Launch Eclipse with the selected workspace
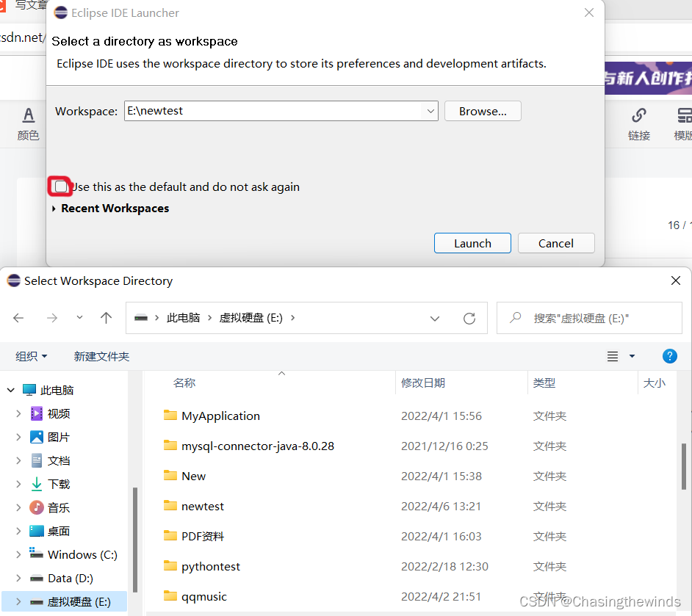 pyautogui.click(x=472, y=244)
